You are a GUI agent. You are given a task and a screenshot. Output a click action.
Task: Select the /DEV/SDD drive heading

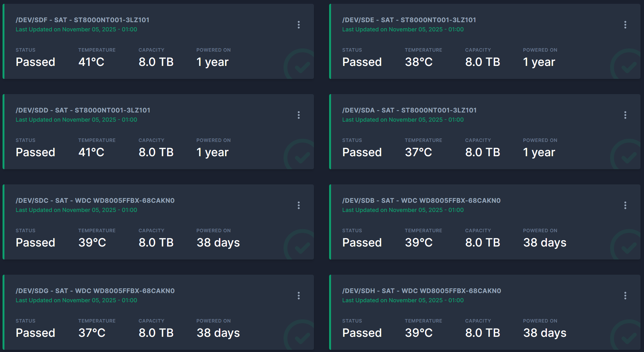click(83, 110)
